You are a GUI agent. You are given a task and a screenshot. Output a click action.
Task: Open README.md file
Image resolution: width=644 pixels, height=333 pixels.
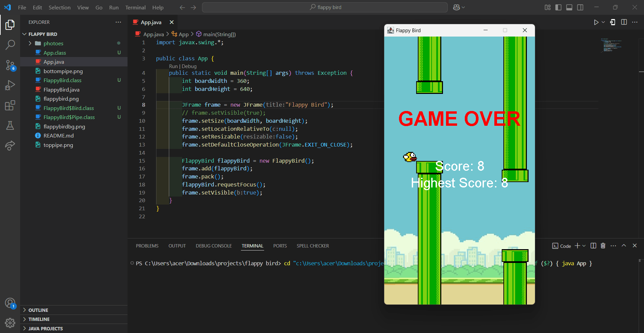point(74,135)
